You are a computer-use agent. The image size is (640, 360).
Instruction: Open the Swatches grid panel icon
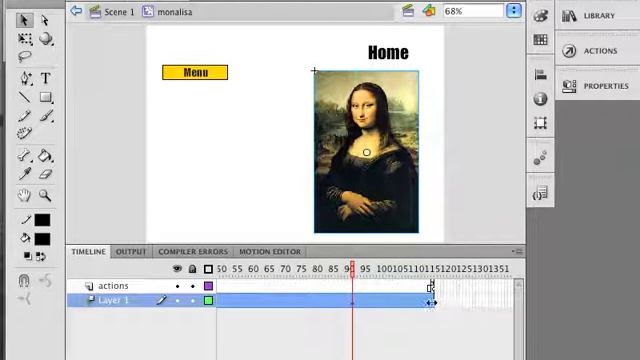[540, 40]
